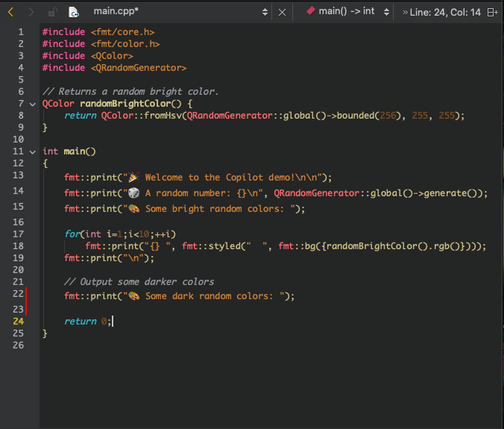The width and height of the screenshot is (504, 429).
Task: Click the Line 24, Col 14 indicator
Action: click(x=443, y=12)
